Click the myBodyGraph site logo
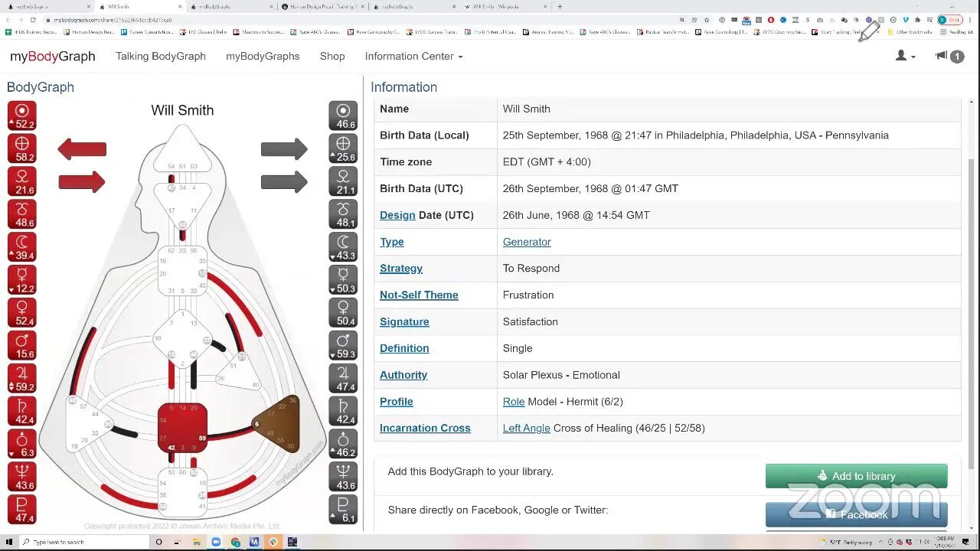Screen dimensions: 980x551 coord(53,56)
